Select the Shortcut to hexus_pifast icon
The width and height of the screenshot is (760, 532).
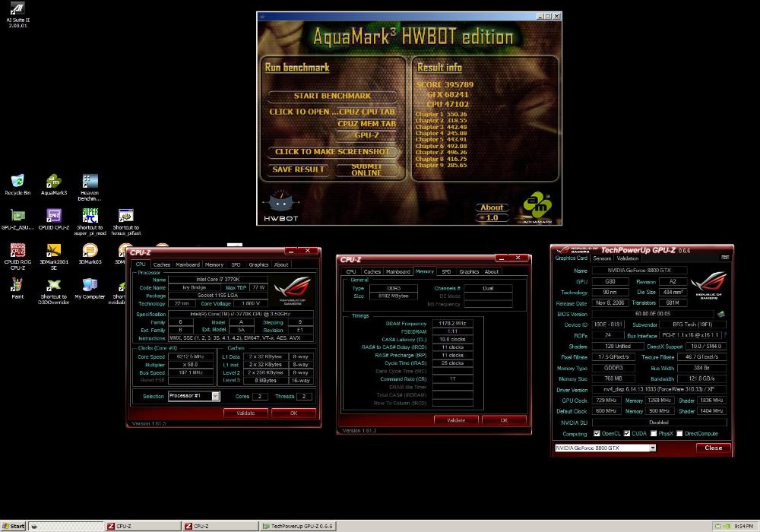pyautogui.click(x=125, y=222)
